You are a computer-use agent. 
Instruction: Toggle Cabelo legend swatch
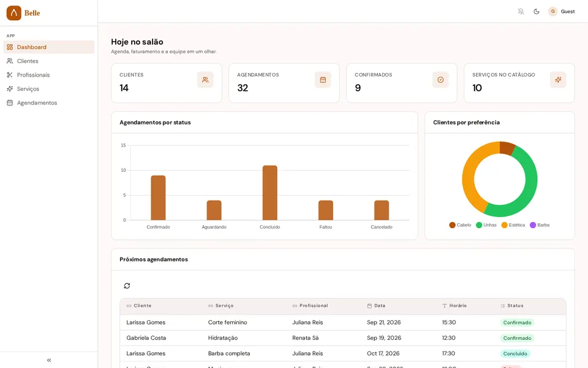pyautogui.click(x=452, y=225)
